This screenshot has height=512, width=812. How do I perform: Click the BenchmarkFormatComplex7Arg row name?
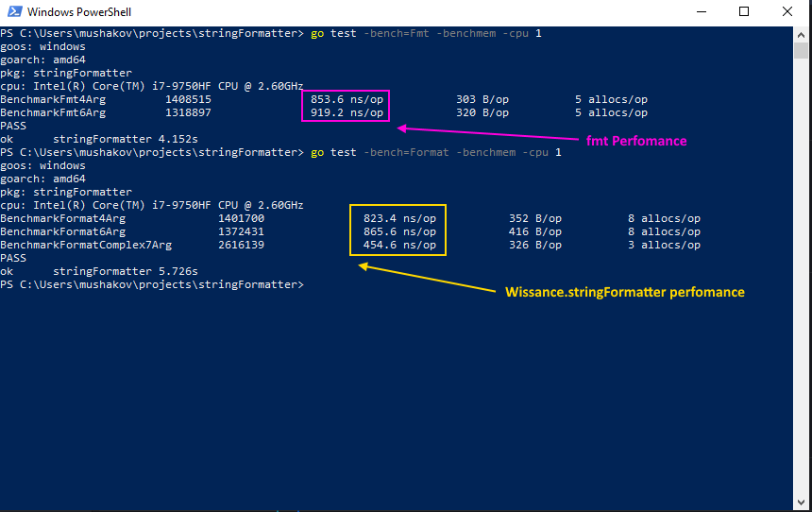coord(86,245)
